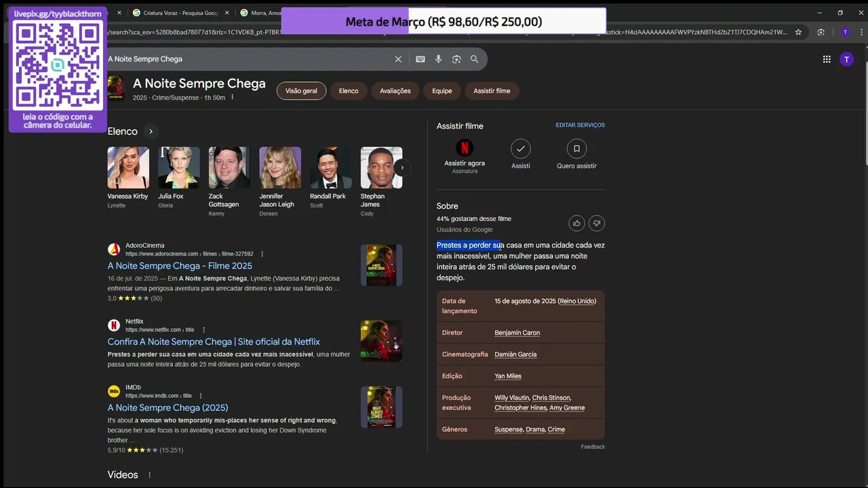Image resolution: width=868 pixels, height=488 pixels.
Task: Open the Netflix result options menu
Action: coord(203,330)
